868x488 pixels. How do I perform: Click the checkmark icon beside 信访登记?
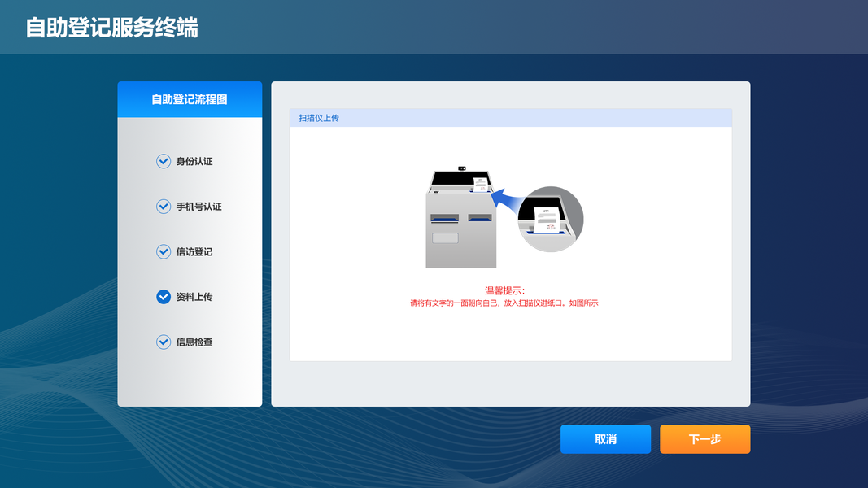click(x=164, y=252)
